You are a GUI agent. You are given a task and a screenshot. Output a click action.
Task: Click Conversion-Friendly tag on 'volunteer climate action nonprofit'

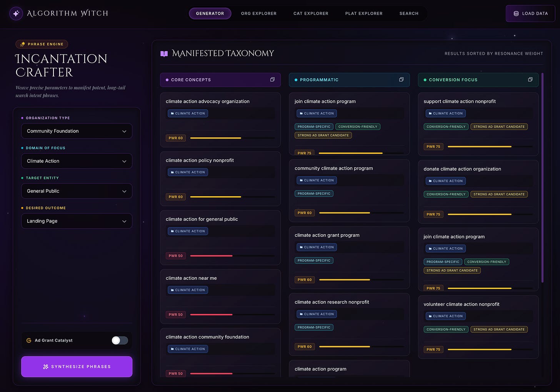coord(446,329)
